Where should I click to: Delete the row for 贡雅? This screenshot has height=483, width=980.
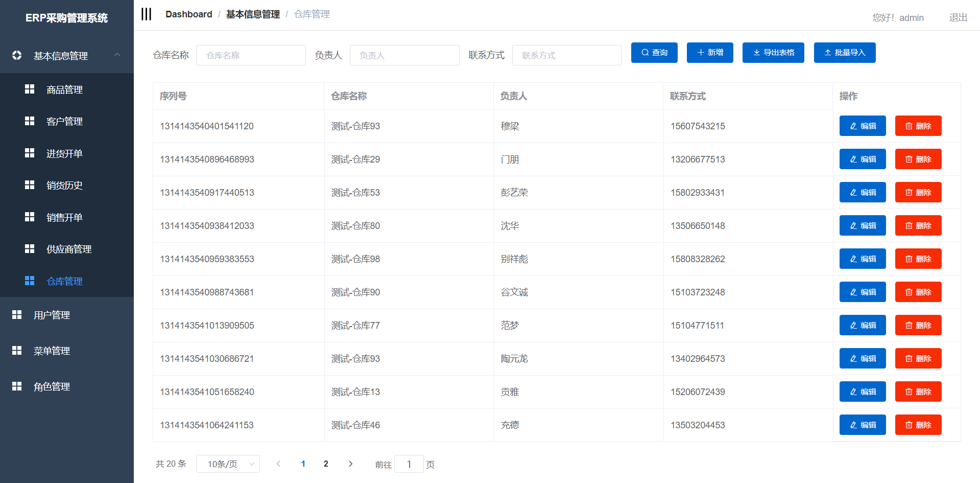coord(918,392)
